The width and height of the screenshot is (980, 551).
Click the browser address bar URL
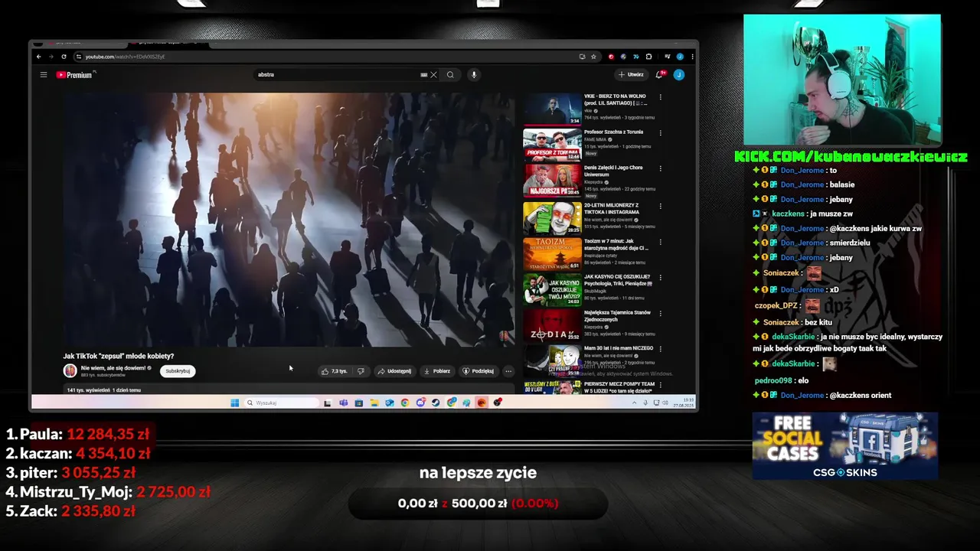coord(125,57)
